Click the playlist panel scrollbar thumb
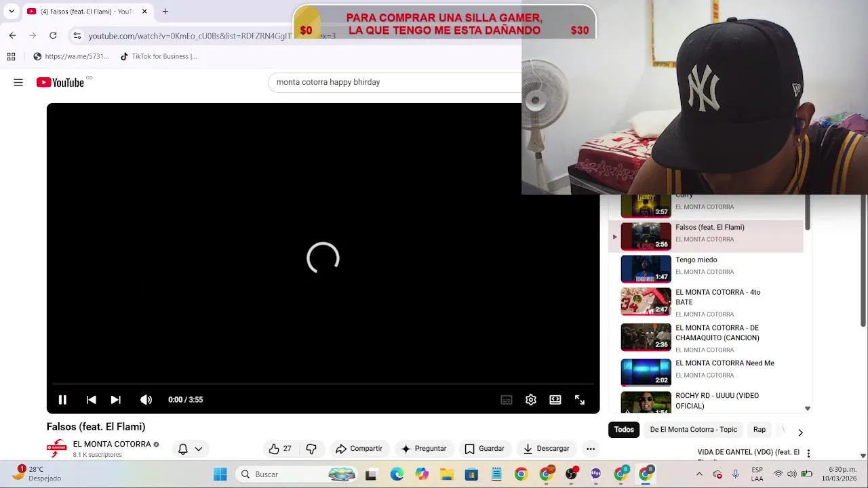The image size is (868, 488). click(x=807, y=211)
